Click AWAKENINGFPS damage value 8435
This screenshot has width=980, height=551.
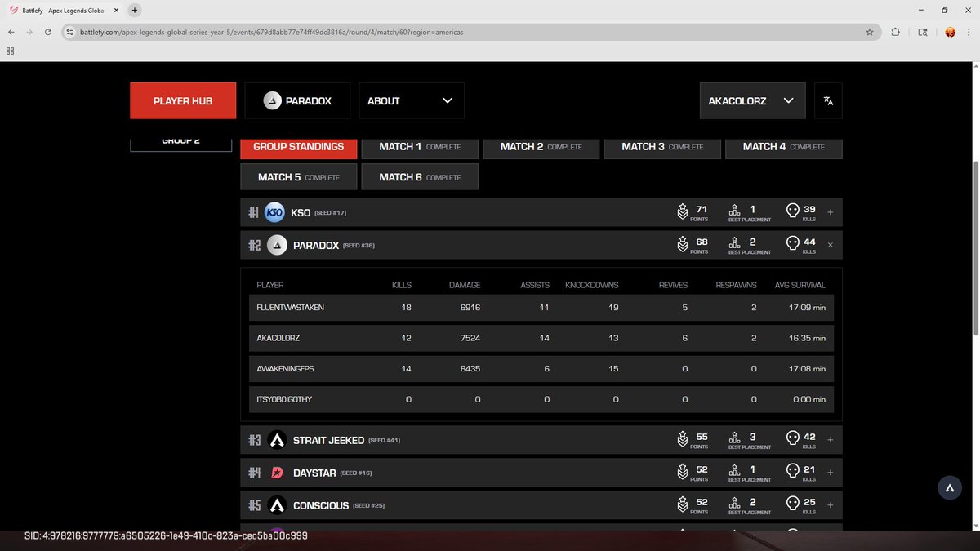point(470,369)
